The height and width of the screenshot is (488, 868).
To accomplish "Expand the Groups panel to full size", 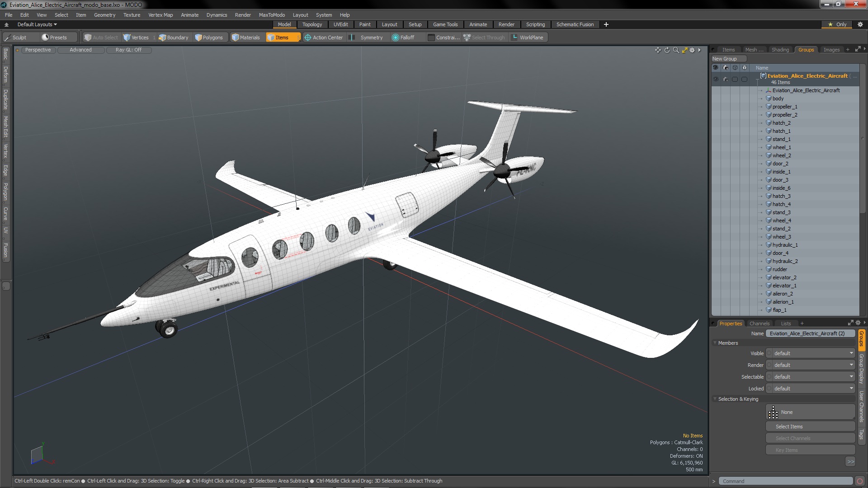I will 858,50.
